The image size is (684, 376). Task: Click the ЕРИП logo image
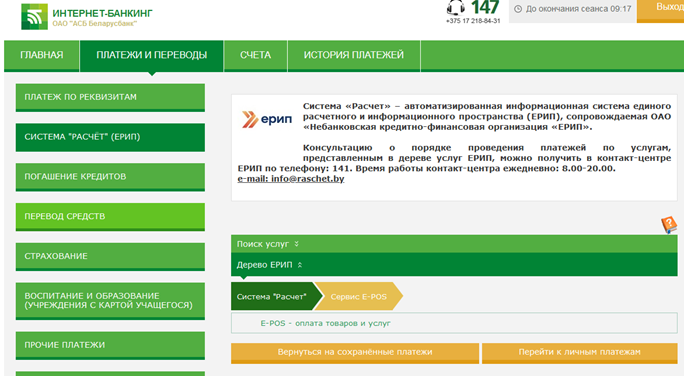pyautogui.click(x=267, y=119)
